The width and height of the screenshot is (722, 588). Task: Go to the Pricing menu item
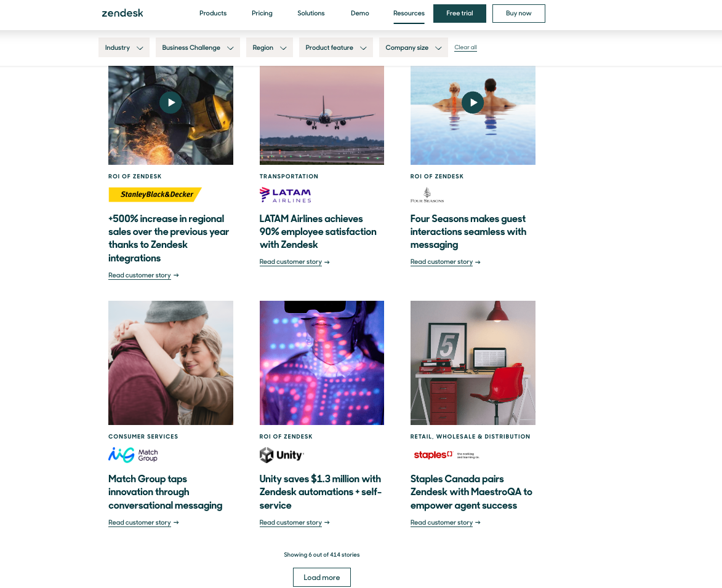click(x=262, y=13)
